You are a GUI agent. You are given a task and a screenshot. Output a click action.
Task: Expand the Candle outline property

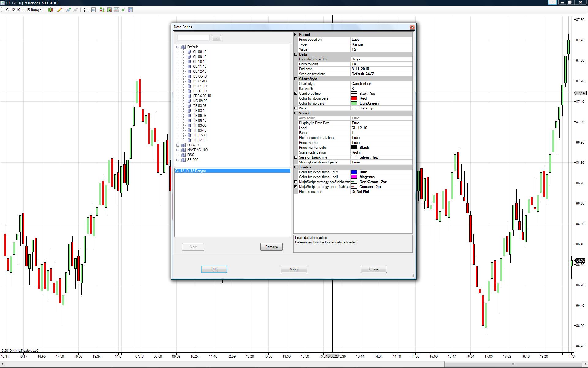coord(296,94)
